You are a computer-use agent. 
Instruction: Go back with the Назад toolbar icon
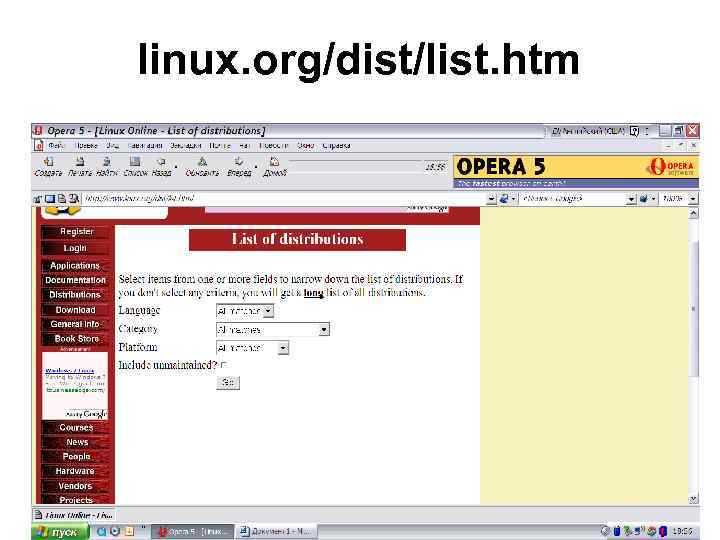coord(161,162)
